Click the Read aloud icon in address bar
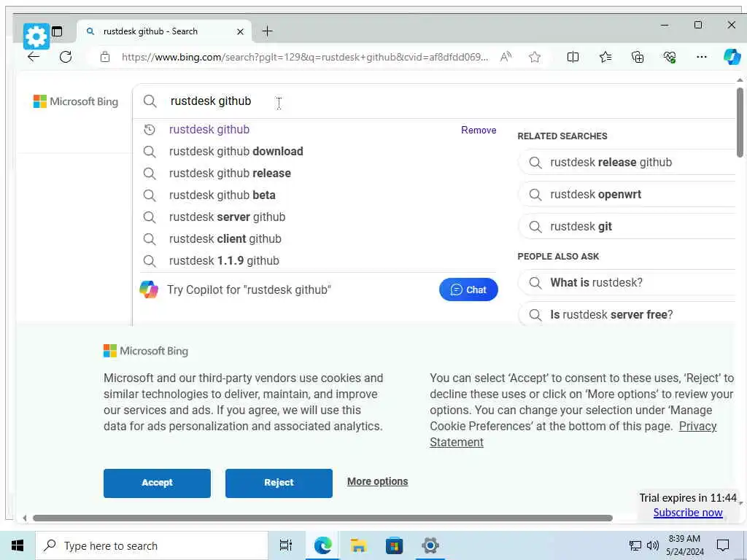This screenshot has height=560, width=747. tap(506, 57)
